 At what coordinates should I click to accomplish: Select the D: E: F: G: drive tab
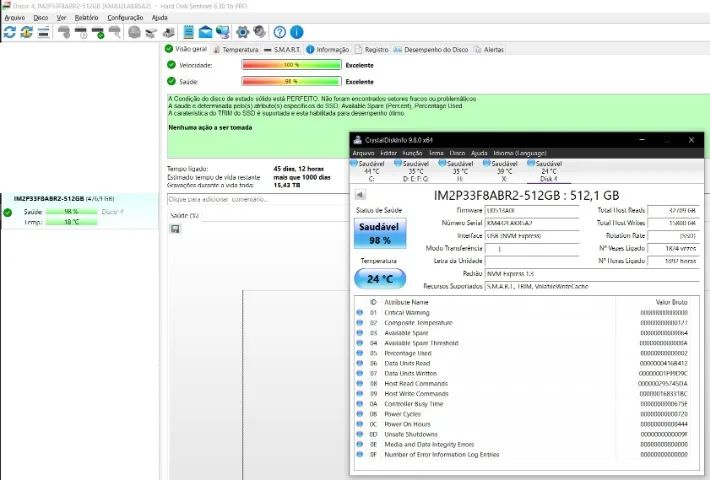tap(416, 171)
